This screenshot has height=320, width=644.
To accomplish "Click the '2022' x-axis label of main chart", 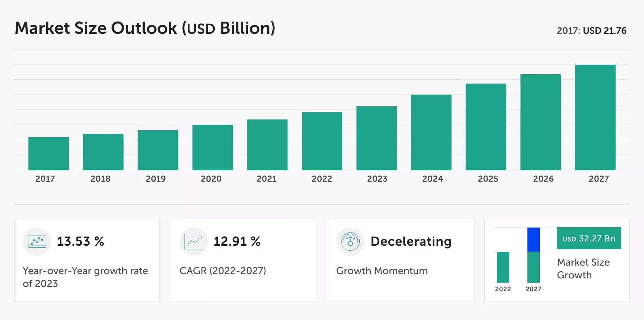I will point(322,179).
